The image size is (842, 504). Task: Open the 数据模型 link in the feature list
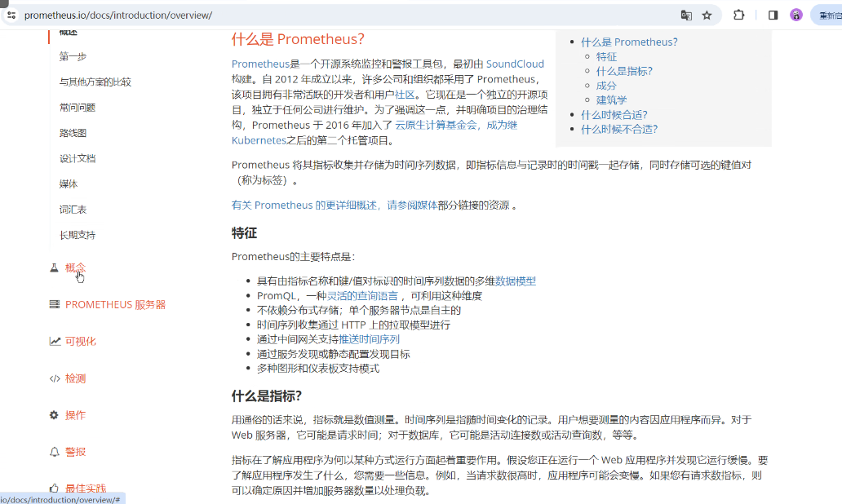point(516,281)
